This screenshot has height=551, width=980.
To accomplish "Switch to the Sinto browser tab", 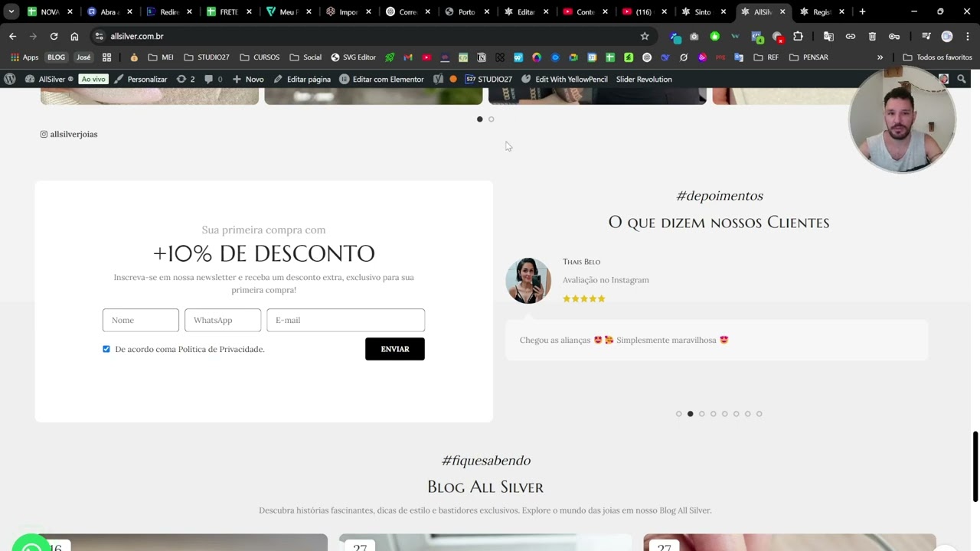I will click(x=703, y=11).
